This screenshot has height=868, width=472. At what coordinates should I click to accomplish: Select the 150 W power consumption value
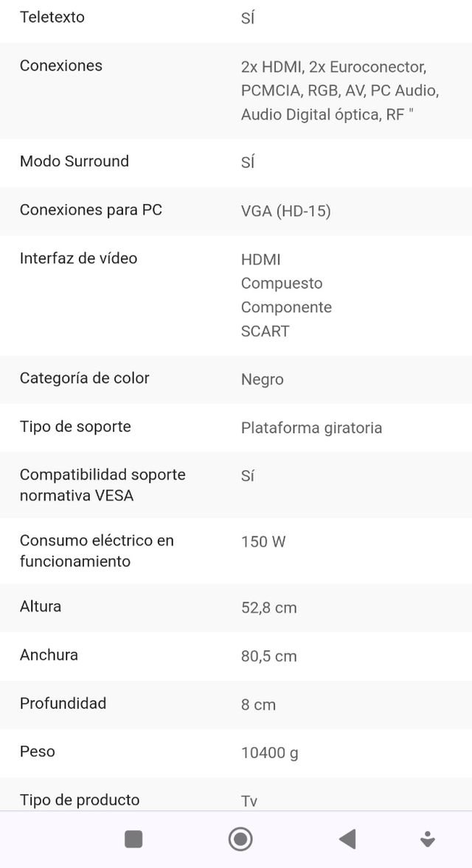point(263,542)
